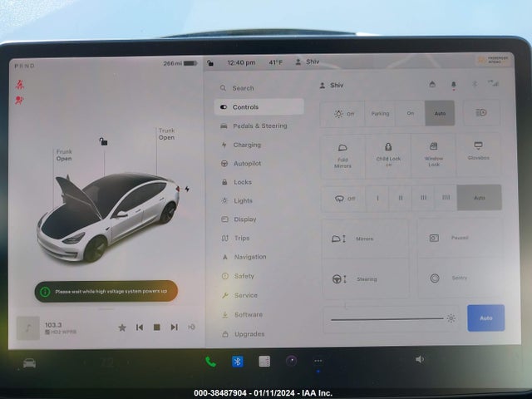Image resolution: width=532 pixels, height=399 pixels.
Task: Open the notifications bell icon
Action: pyautogui.click(x=454, y=85)
